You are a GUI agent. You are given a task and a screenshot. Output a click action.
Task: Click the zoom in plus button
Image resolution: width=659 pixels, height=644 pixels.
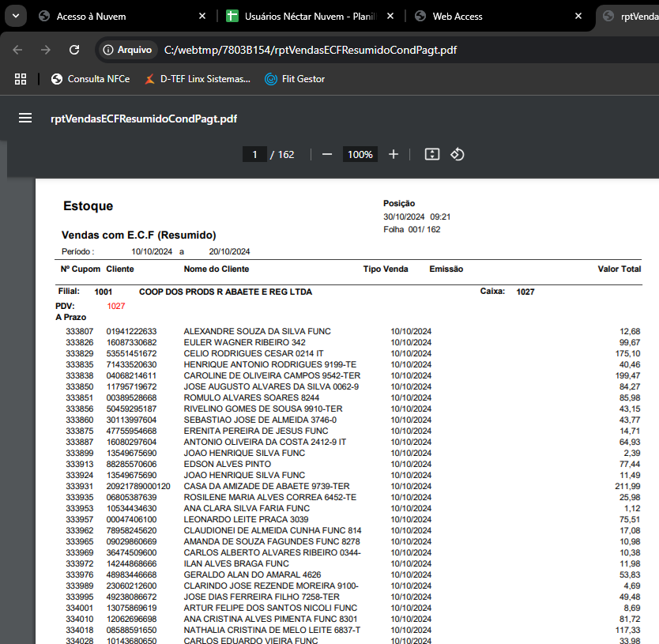click(x=394, y=154)
